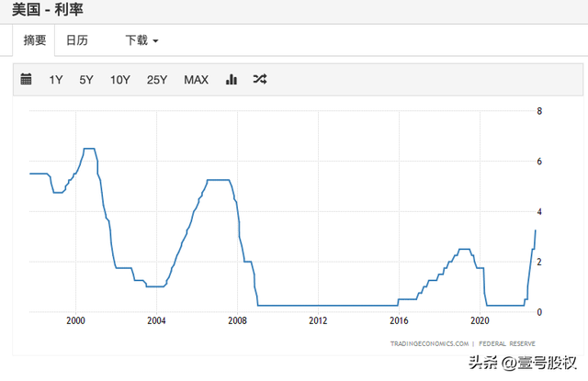Select the MAX time range
588x381 pixels.
(x=196, y=80)
